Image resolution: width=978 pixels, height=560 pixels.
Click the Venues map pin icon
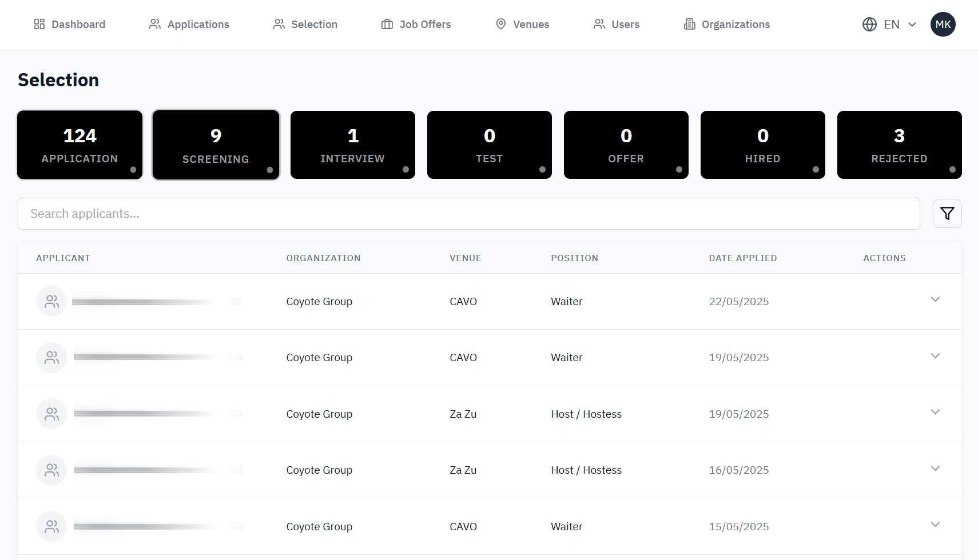pos(500,24)
